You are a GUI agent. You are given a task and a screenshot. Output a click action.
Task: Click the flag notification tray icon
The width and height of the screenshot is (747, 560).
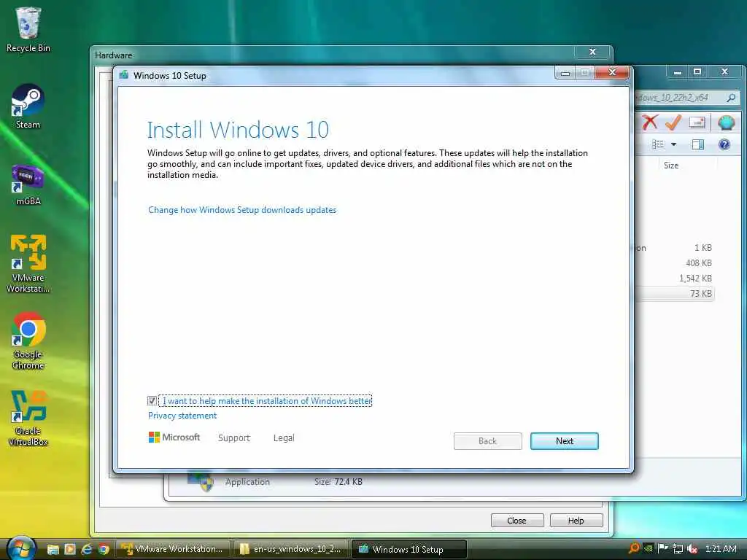(662, 548)
